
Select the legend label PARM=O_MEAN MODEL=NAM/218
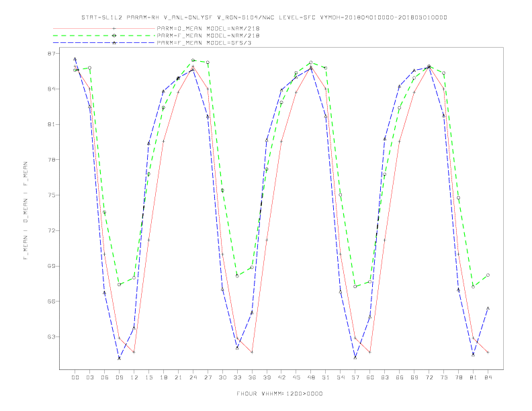(x=208, y=28)
